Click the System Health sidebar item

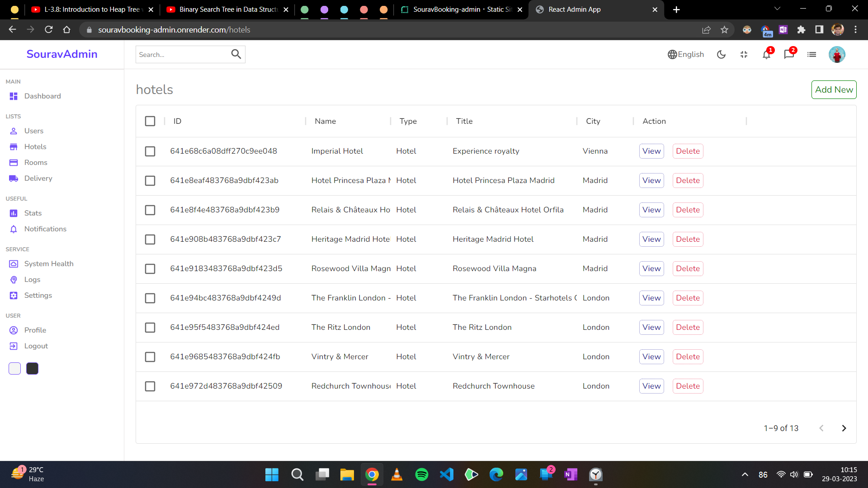pyautogui.click(x=48, y=263)
